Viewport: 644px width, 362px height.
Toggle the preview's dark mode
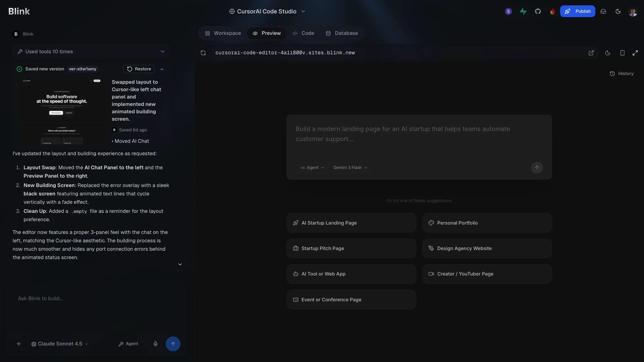pos(608,53)
